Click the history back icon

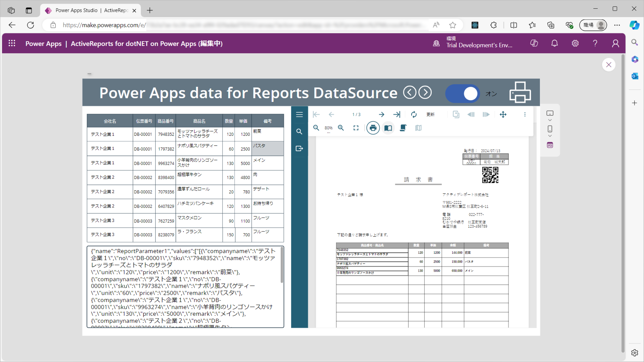[471, 115]
